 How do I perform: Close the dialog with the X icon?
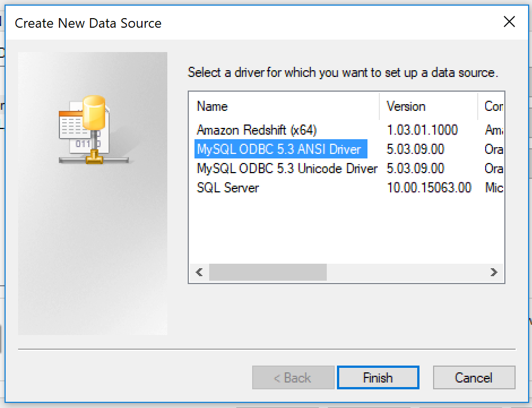(509, 22)
